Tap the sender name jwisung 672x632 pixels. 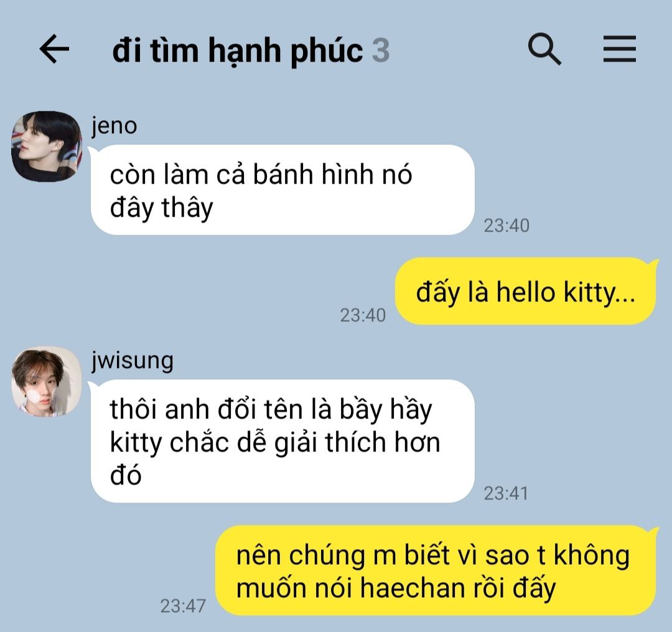coord(133,361)
